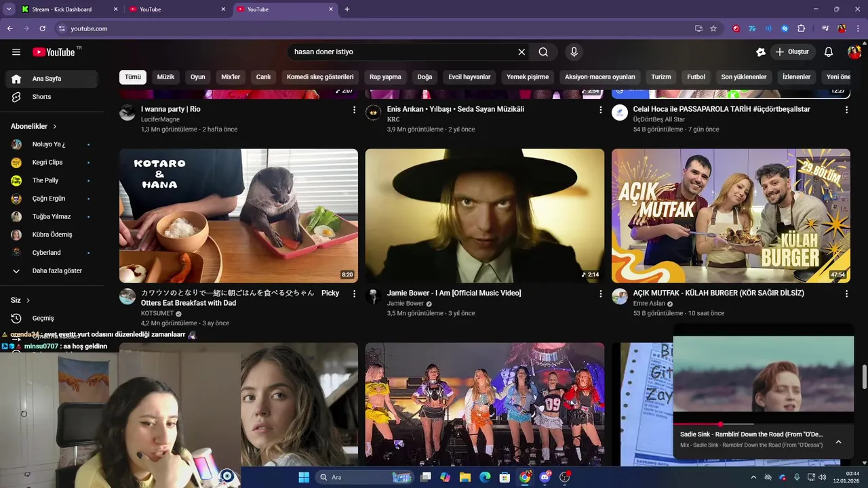
Task: Open the Chrome media control button
Action: tap(825, 28)
